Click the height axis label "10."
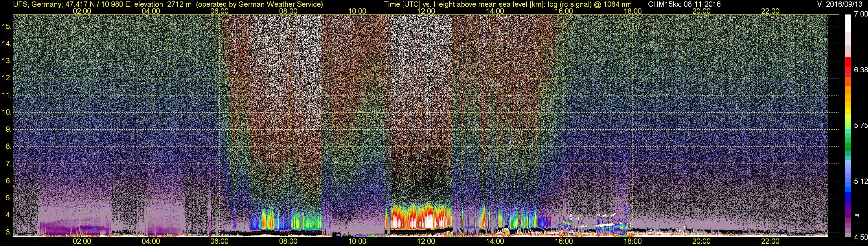 tap(7, 112)
